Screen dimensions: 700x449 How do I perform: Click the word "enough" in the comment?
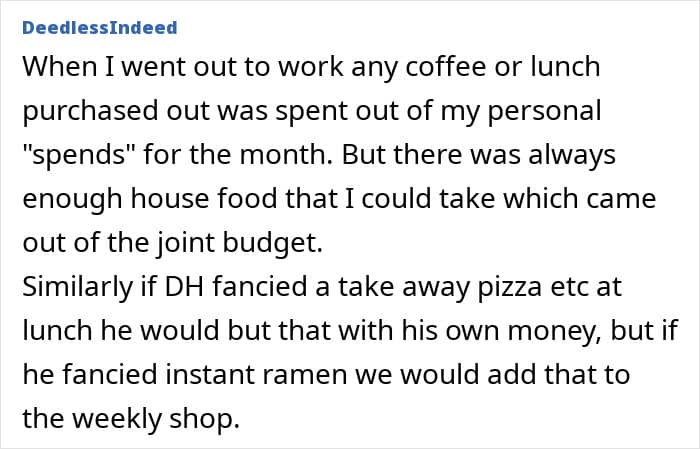pos(70,200)
